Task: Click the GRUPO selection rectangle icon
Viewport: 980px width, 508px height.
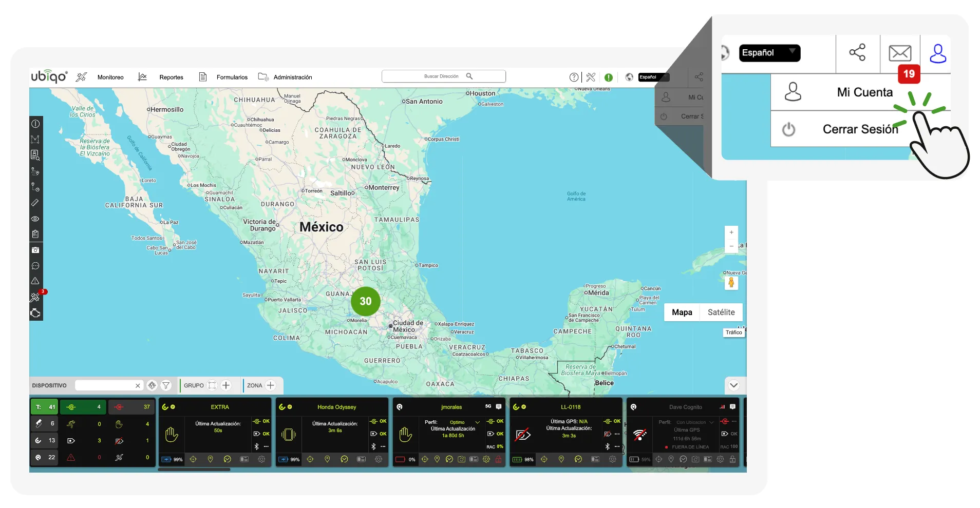Action: pyautogui.click(x=212, y=385)
